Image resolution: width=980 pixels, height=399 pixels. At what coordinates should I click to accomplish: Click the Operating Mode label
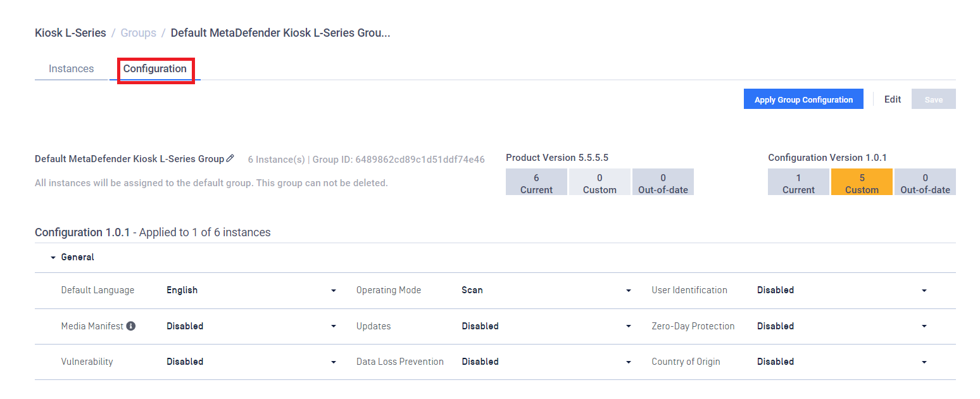point(389,290)
